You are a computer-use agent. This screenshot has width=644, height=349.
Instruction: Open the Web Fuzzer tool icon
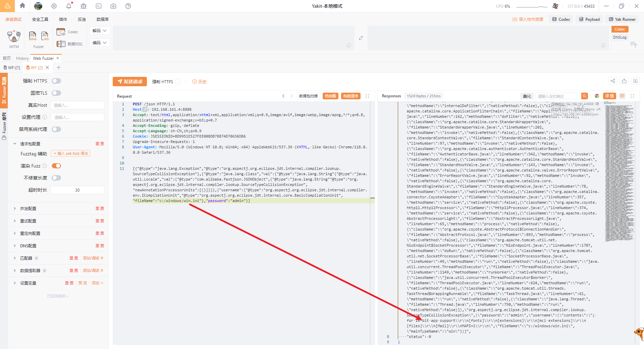[x=33, y=36]
